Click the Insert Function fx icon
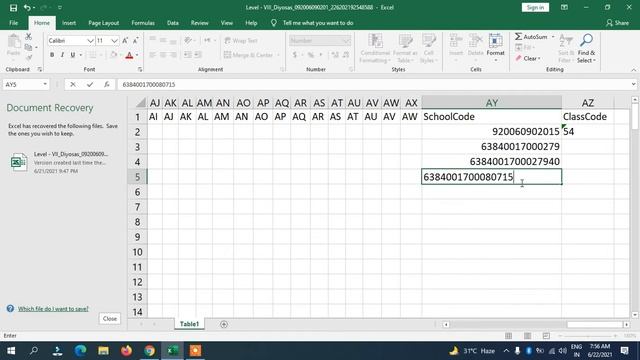Viewport: 640px width, 360px height. (107, 84)
